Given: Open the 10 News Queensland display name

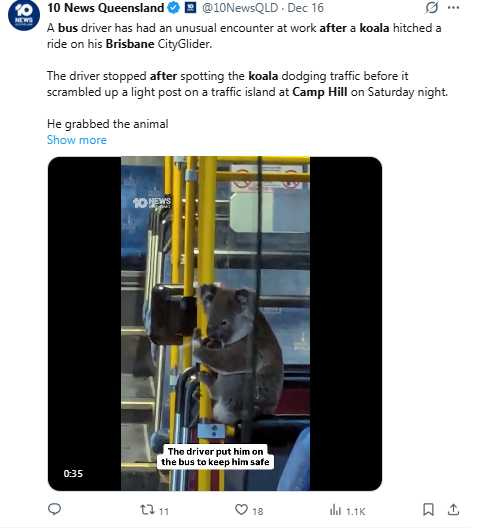Looking at the screenshot, I should [106, 8].
